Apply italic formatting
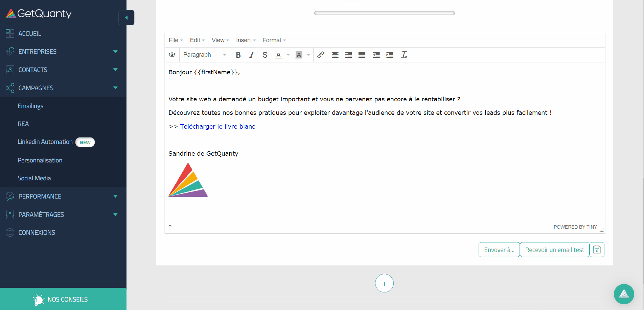 251,55
